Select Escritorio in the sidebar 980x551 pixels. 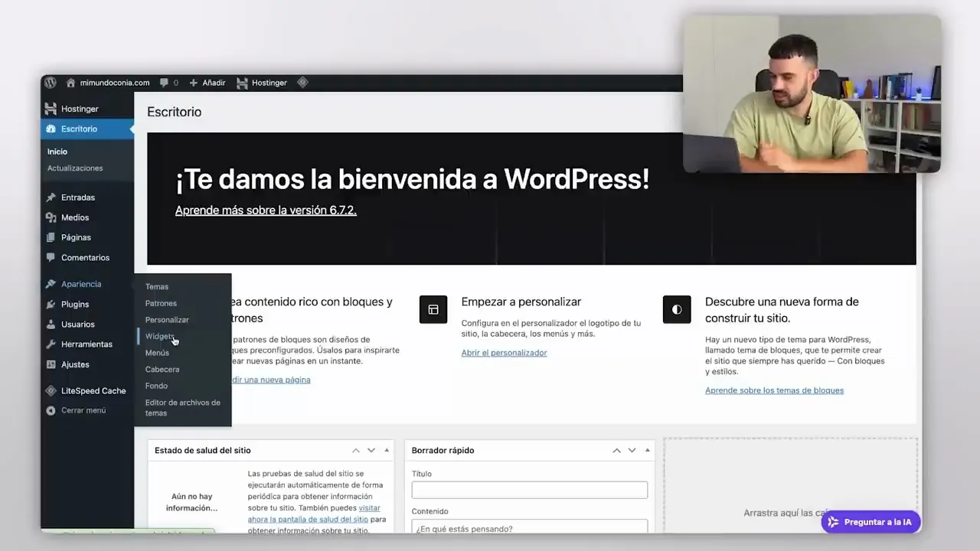pos(87,129)
